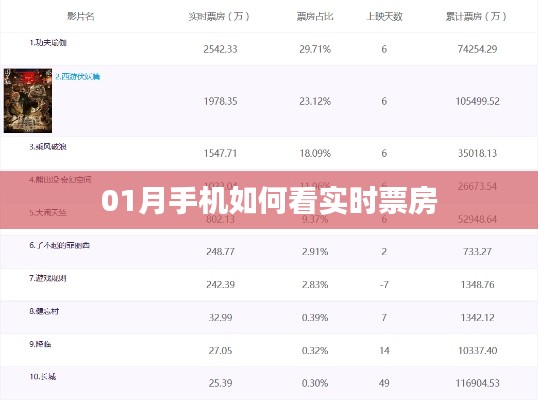Click box office share 2.91%

(x=315, y=251)
